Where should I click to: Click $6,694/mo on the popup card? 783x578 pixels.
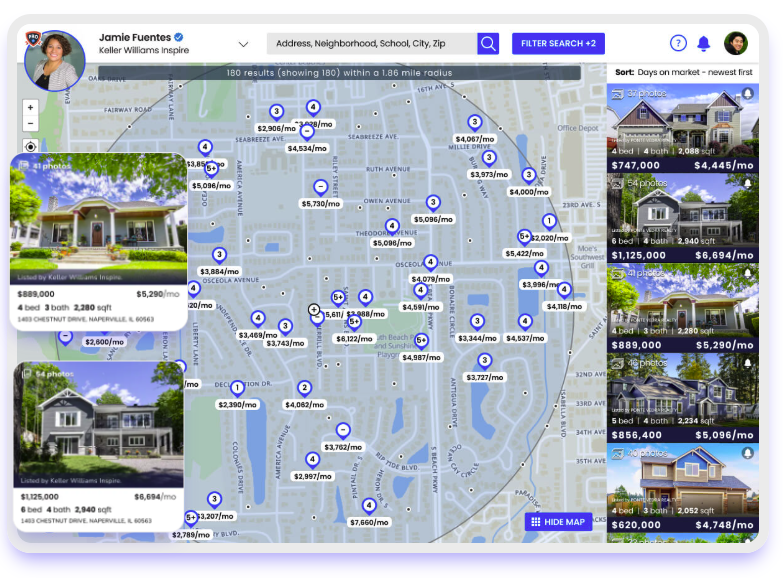155,497
